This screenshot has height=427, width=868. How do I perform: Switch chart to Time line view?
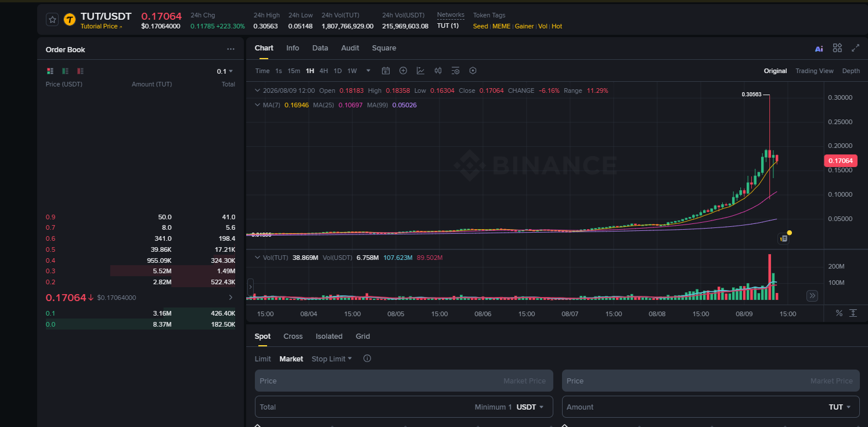click(262, 71)
